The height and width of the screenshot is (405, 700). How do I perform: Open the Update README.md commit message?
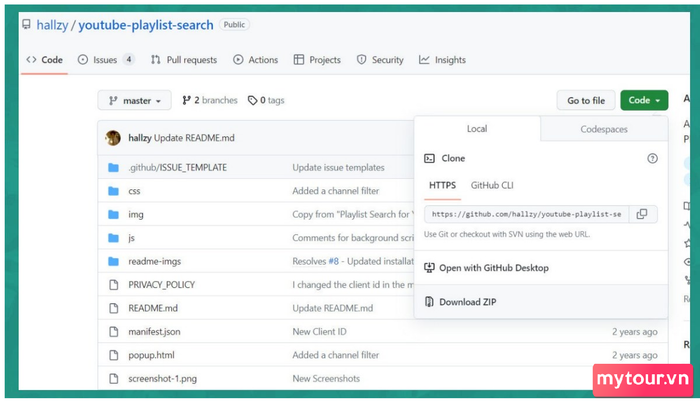(194, 138)
